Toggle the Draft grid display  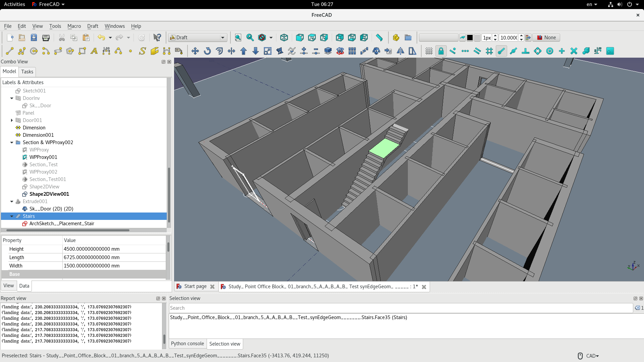[429, 51]
